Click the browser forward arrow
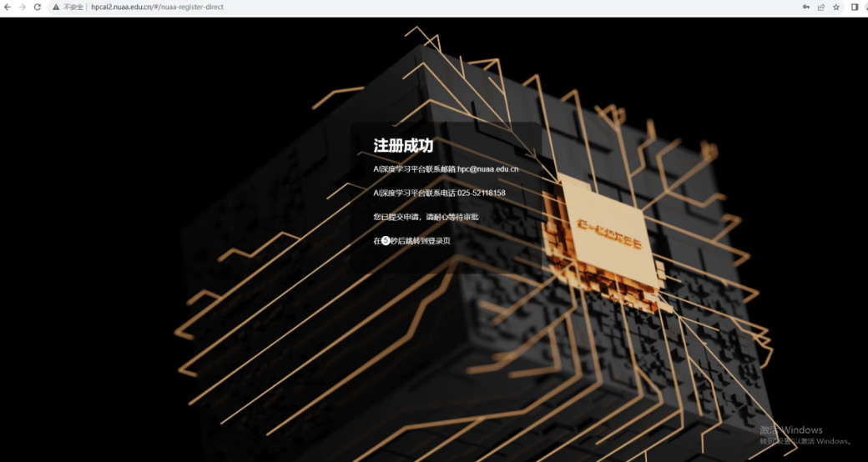 point(23,7)
